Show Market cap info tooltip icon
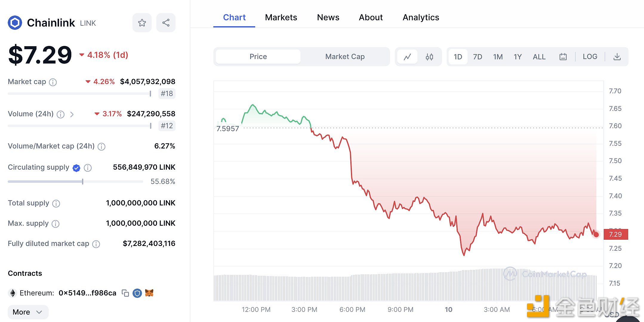644x322 pixels. (53, 82)
